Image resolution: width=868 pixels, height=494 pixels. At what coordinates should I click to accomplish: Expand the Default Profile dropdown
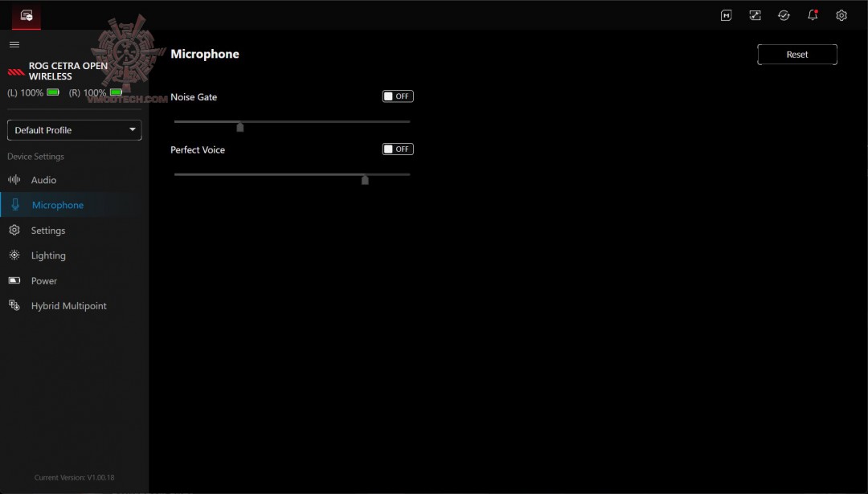point(74,130)
